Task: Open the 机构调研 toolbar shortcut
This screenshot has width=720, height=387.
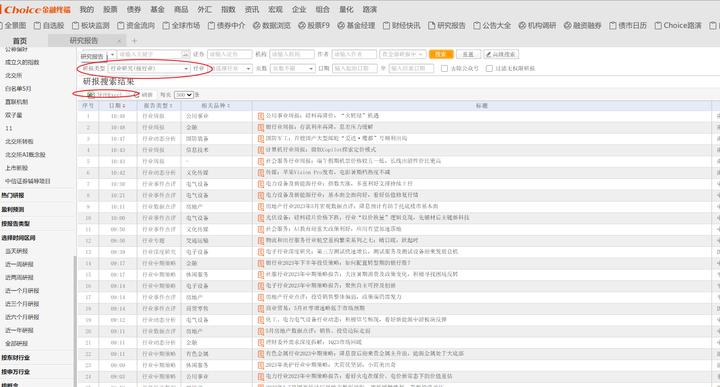Action: 537,25
